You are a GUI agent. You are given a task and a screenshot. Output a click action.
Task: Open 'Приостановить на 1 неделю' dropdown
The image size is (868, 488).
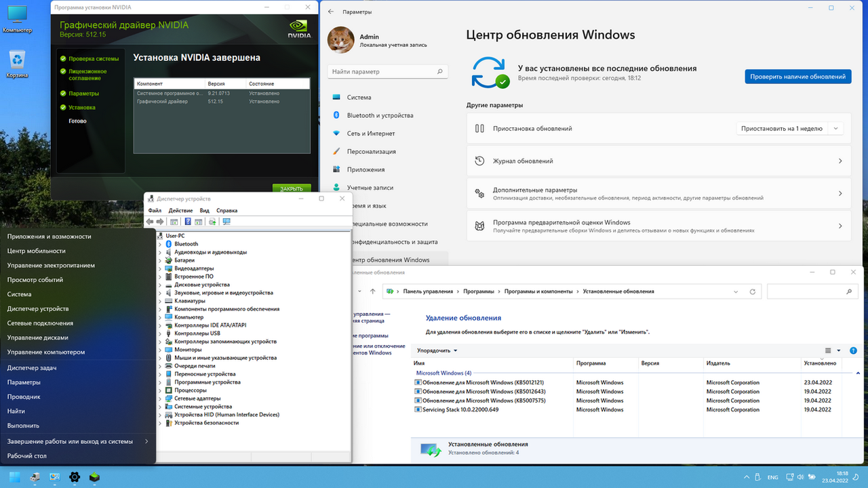click(790, 128)
